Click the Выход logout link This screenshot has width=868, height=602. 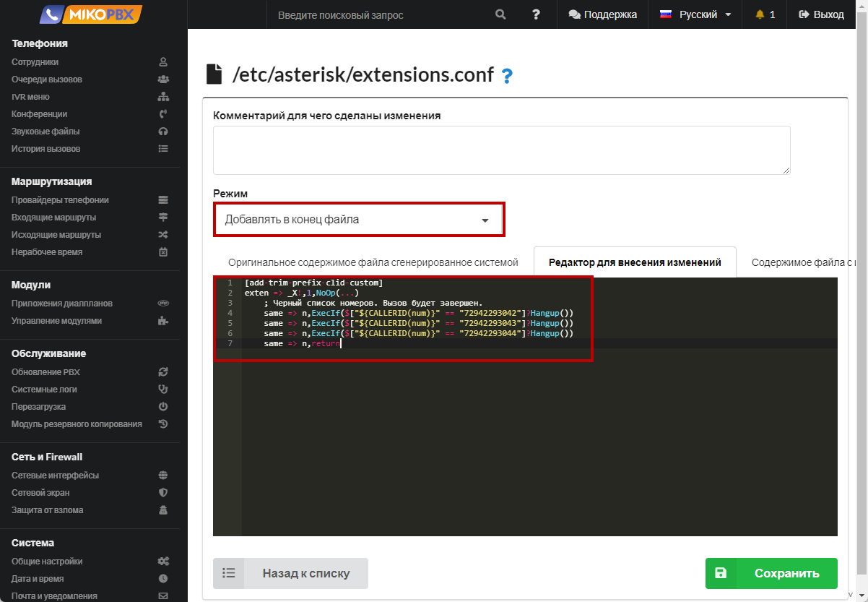pyautogui.click(x=821, y=14)
